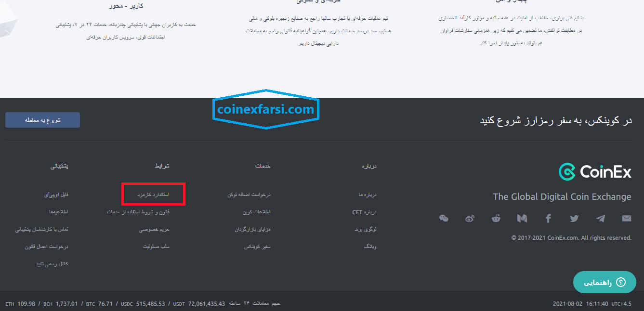Screen dimensions: 644x311
Task: Open the Reddit social icon
Action: click(496, 219)
